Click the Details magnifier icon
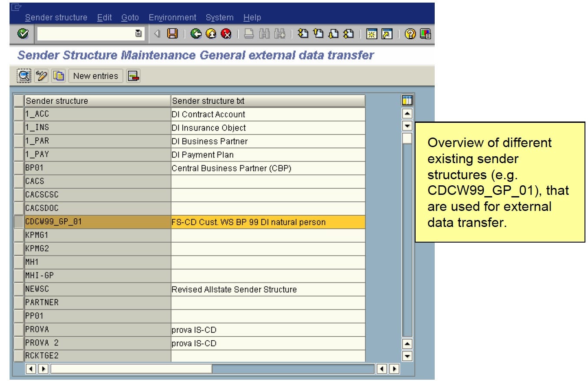 tap(24, 76)
